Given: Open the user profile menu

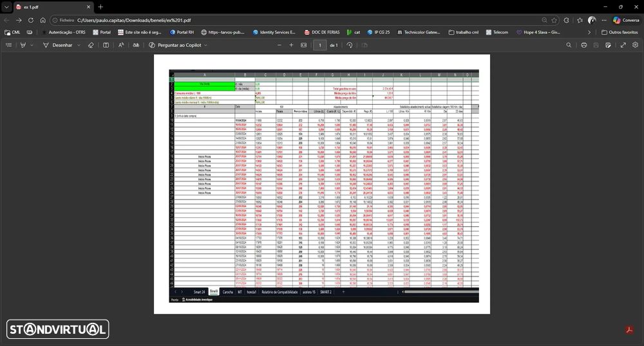Looking at the screenshot, I should point(592,20).
